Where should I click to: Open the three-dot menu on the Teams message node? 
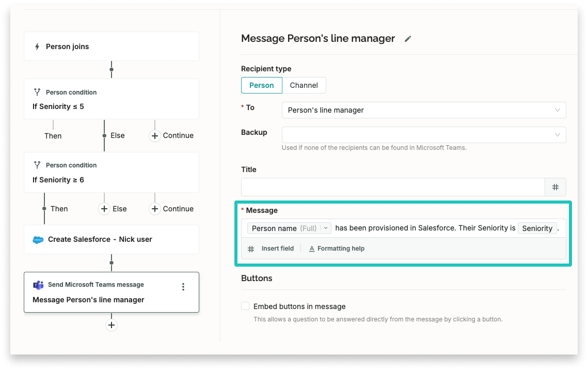click(183, 286)
